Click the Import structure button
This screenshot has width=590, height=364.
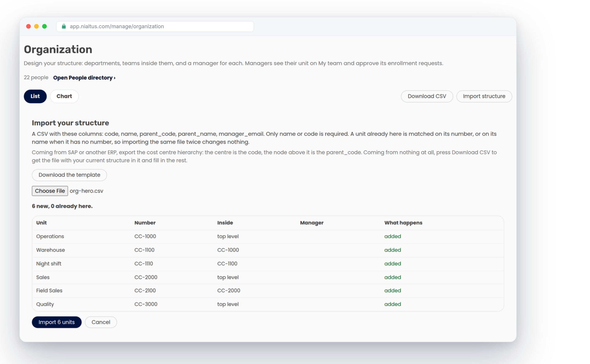pyautogui.click(x=484, y=96)
